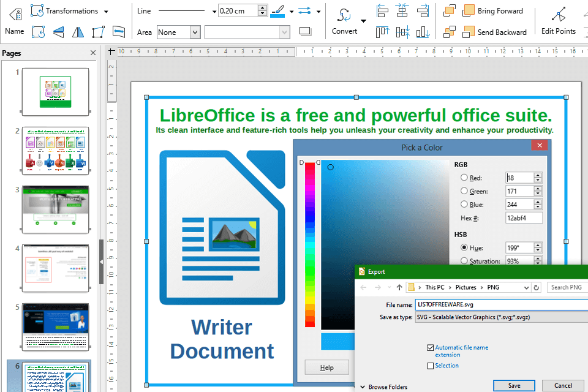The height and width of the screenshot is (392, 588).
Task: Toggle Edit Points mode
Action: (x=559, y=21)
